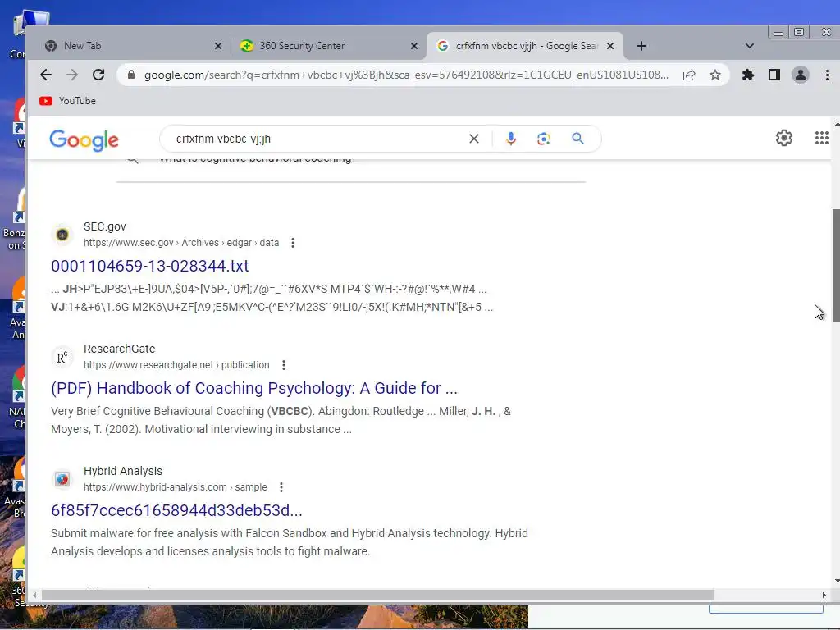The width and height of the screenshot is (840, 630).
Task: Click the scroll right arrow
Action: [824, 596]
